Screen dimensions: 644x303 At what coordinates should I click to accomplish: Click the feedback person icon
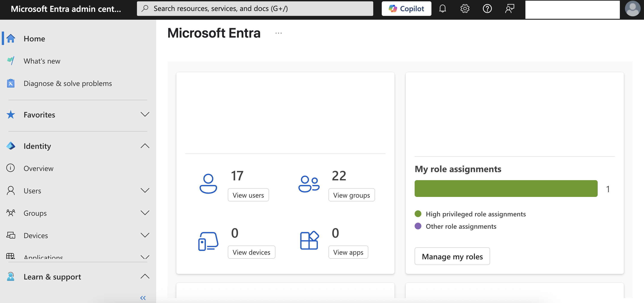pyautogui.click(x=509, y=9)
